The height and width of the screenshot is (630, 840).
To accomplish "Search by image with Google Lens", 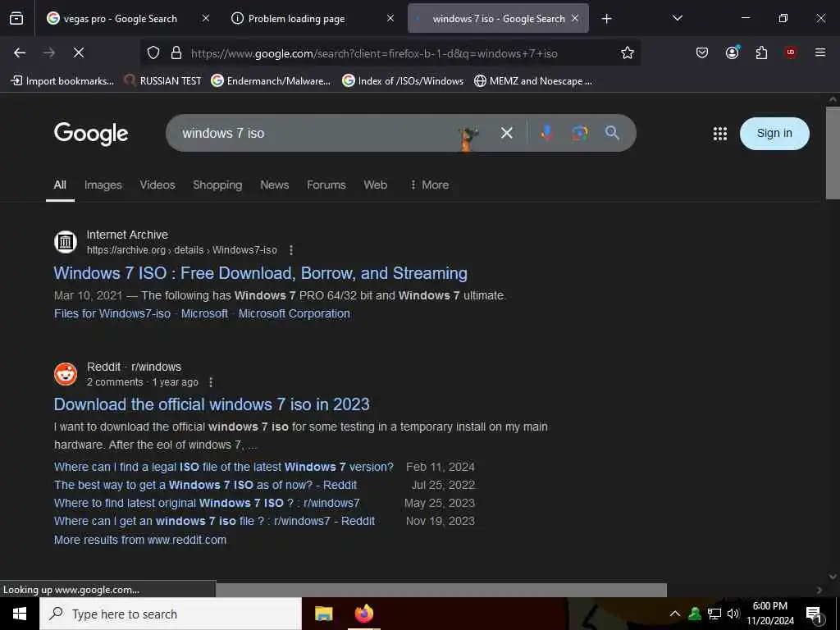I will (x=579, y=133).
